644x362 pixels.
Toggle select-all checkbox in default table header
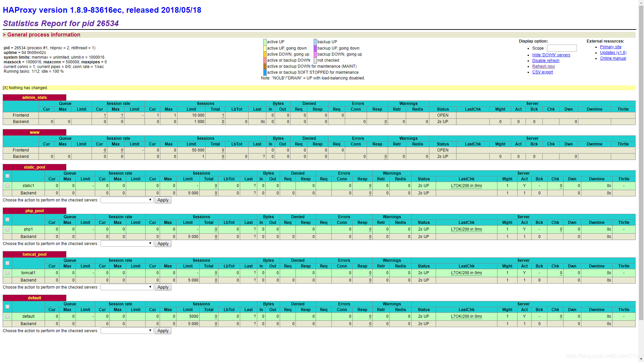click(7, 307)
